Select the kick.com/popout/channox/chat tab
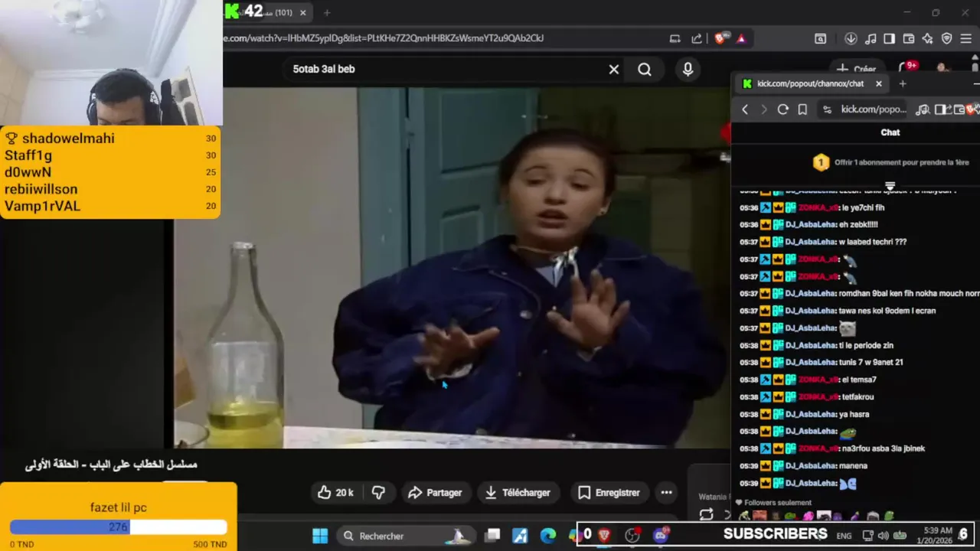 (x=810, y=83)
